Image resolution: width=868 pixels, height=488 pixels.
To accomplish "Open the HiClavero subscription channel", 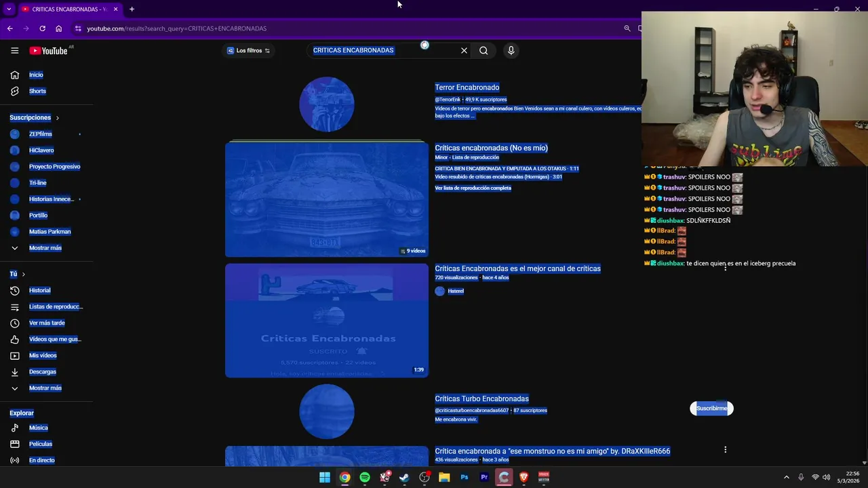I will point(41,150).
